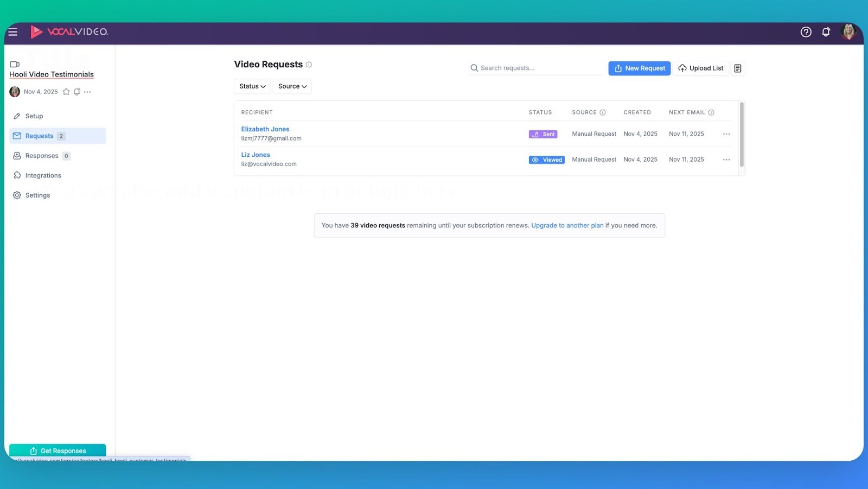Open the Liz Jones recipient link
The height and width of the screenshot is (489, 868).
(x=256, y=155)
